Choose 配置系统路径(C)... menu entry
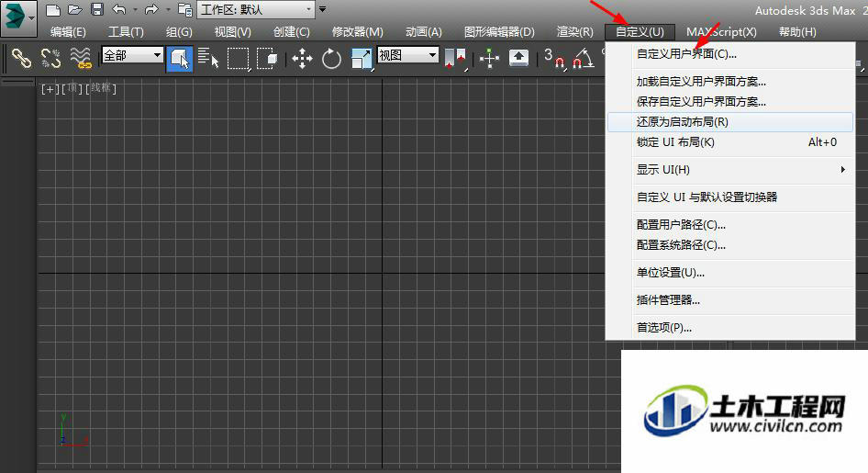This screenshot has height=473, width=868. point(730,245)
